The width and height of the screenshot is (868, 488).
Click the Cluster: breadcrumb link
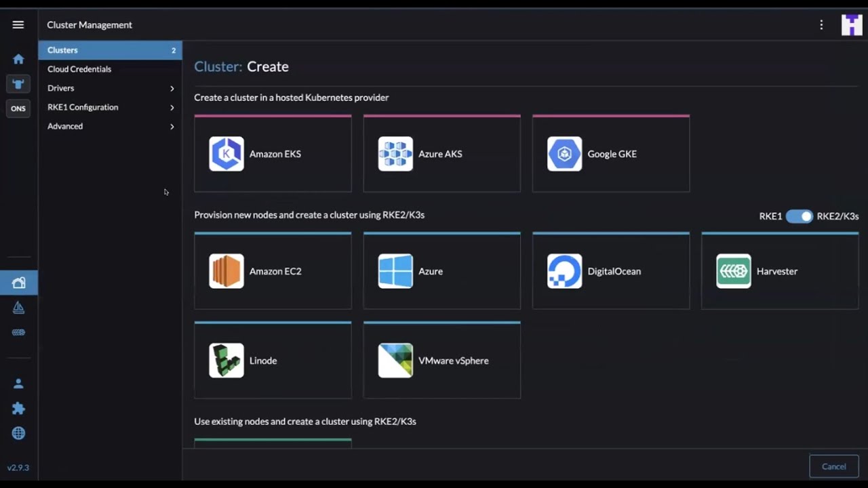(218, 66)
